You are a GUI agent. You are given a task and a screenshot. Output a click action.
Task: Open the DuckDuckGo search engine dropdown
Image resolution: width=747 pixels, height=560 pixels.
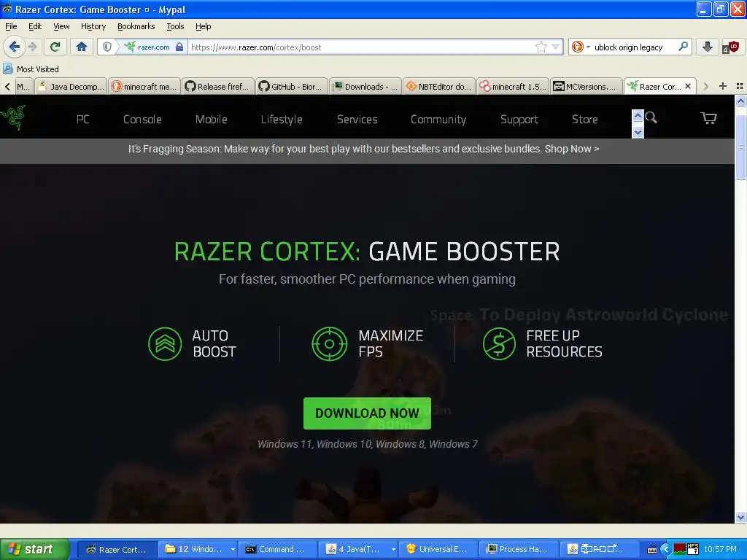(x=581, y=47)
